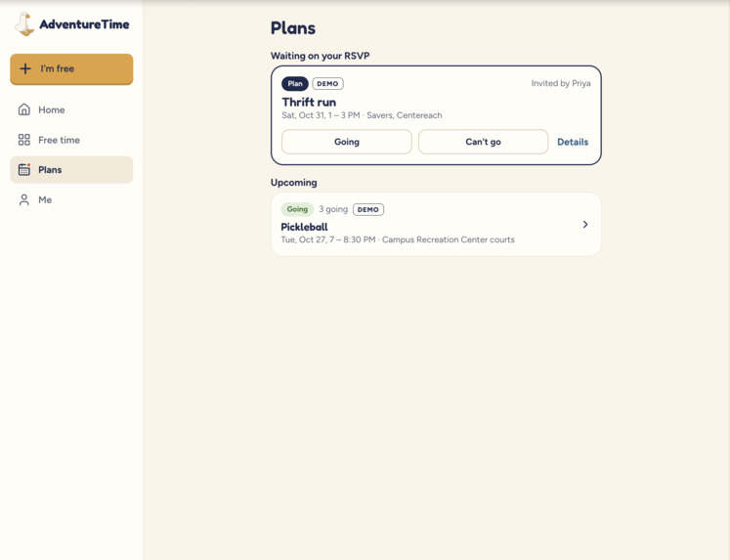Click the Plan badge on Thrift run

coord(295,84)
